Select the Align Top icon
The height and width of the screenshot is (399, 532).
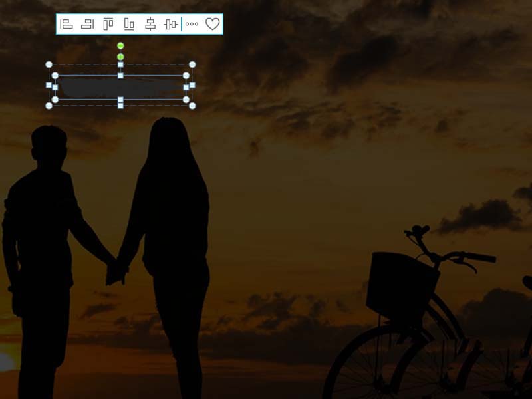108,24
